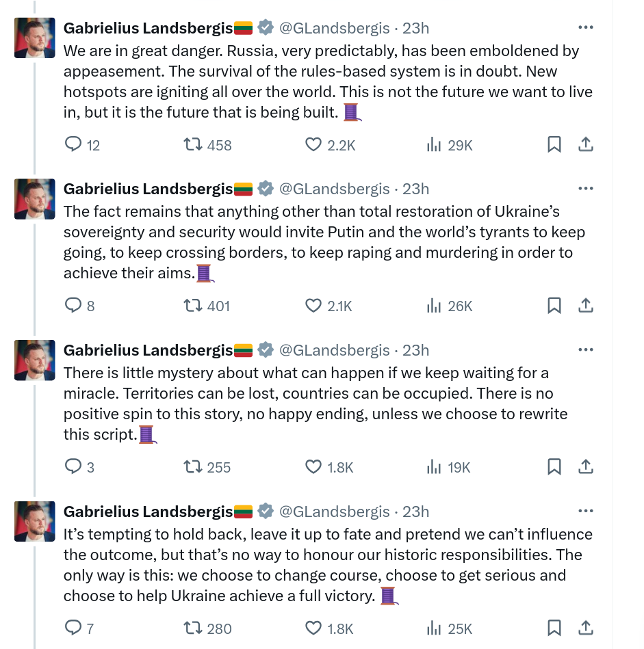View 25K view stats on last tweet

click(x=449, y=628)
